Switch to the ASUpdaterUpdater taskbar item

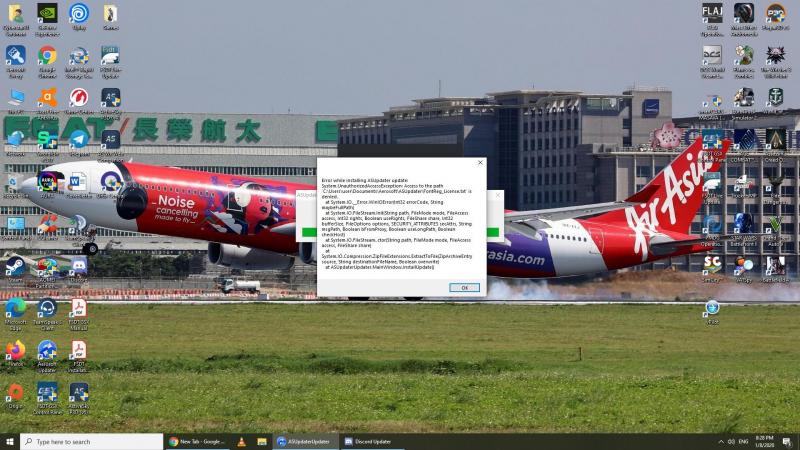pos(305,442)
